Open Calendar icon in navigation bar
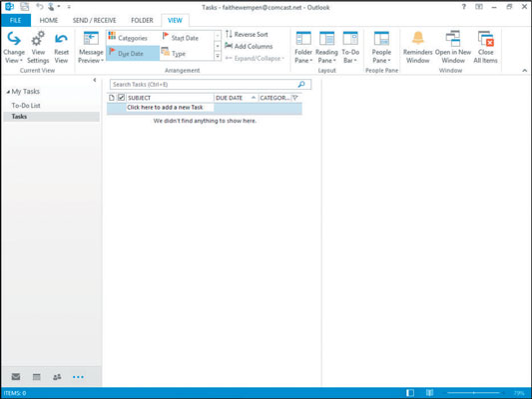The height and width of the screenshot is (399, 532). coord(36,377)
